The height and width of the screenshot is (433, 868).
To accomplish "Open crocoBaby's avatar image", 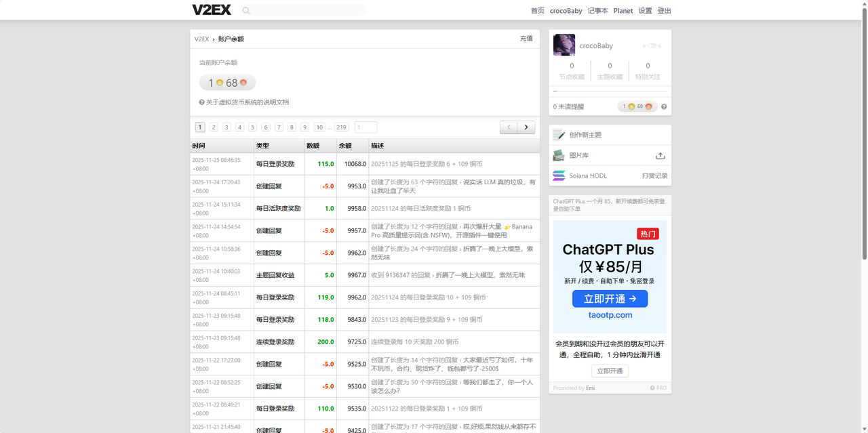I will (x=564, y=45).
